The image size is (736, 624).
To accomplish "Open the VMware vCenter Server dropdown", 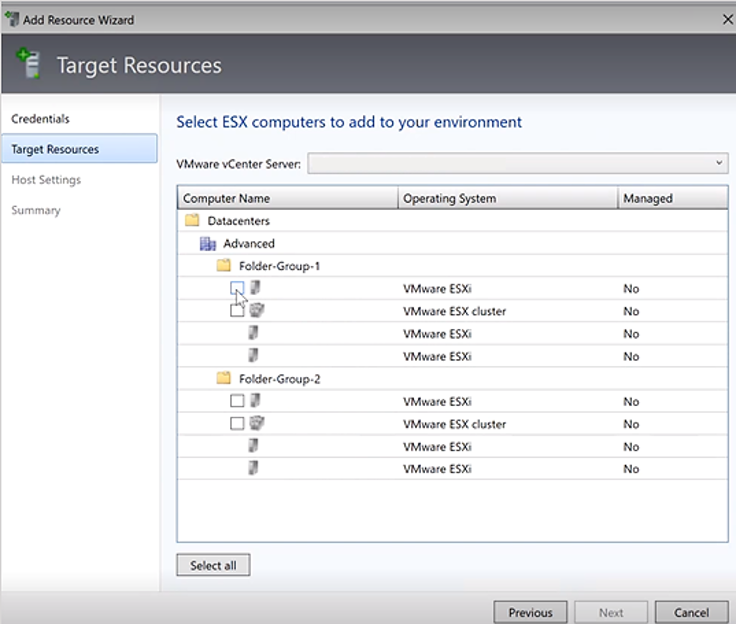I will 518,163.
